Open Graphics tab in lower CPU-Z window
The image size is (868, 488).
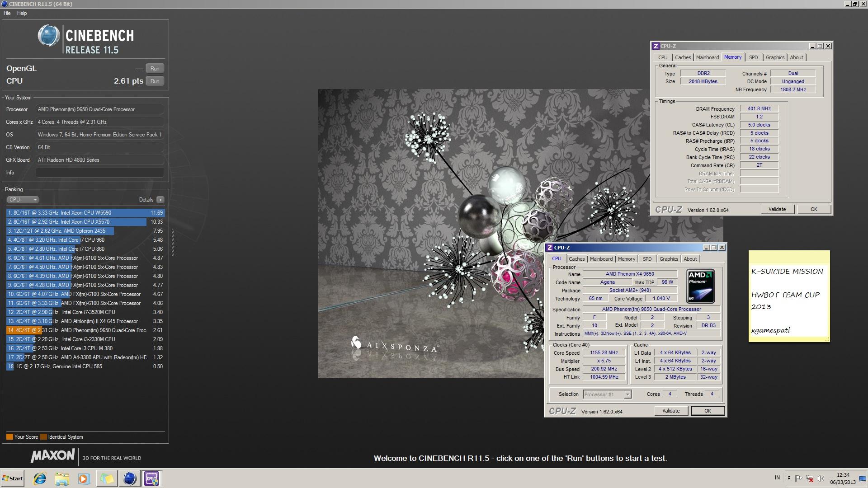[669, 259]
